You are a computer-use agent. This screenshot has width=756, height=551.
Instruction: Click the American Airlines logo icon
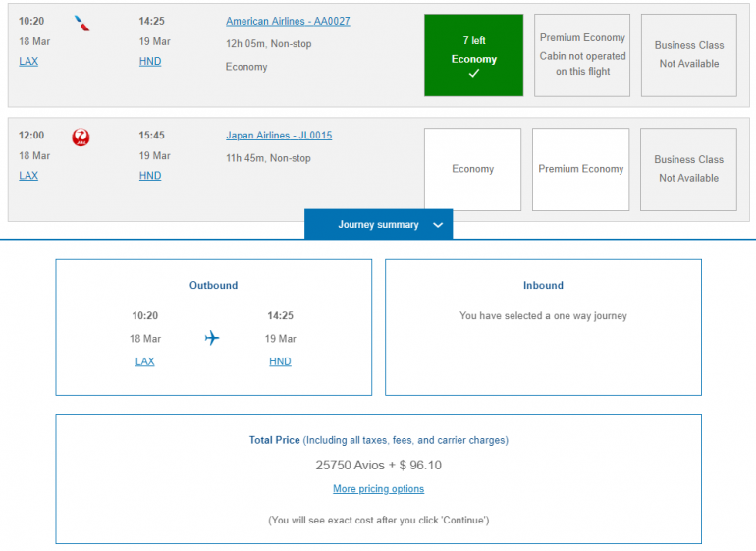[x=82, y=23]
